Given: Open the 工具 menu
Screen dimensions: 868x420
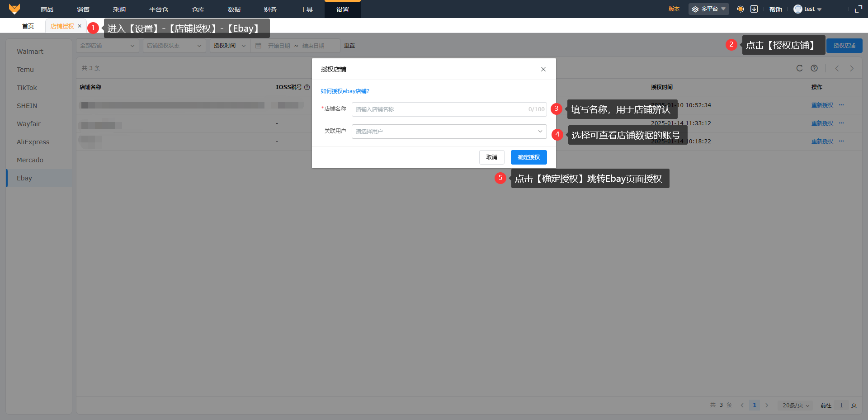Looking at the screenshot, I should [307, 9].
